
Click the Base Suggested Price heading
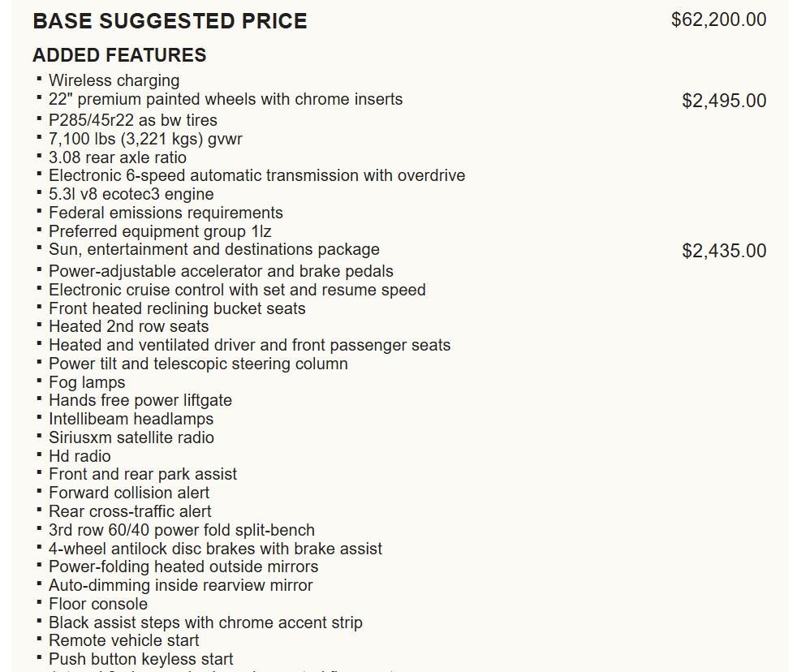170,21
